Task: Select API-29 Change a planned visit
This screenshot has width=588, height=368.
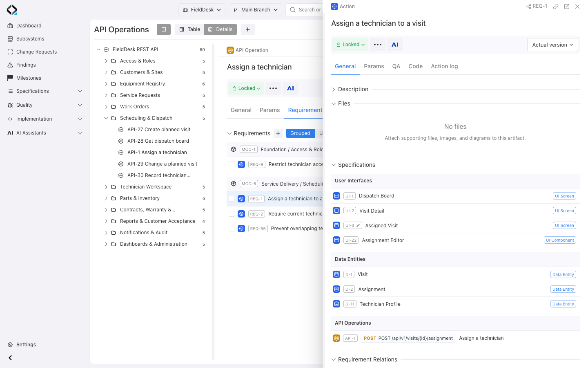Action: pyautogui.click(x=162, y=164)
